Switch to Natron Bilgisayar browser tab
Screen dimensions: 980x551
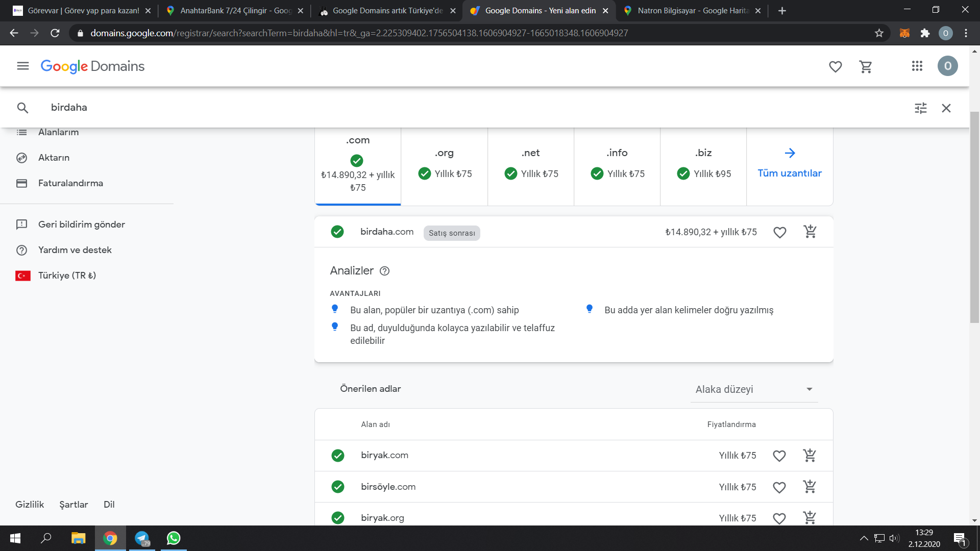coord(692,11)
